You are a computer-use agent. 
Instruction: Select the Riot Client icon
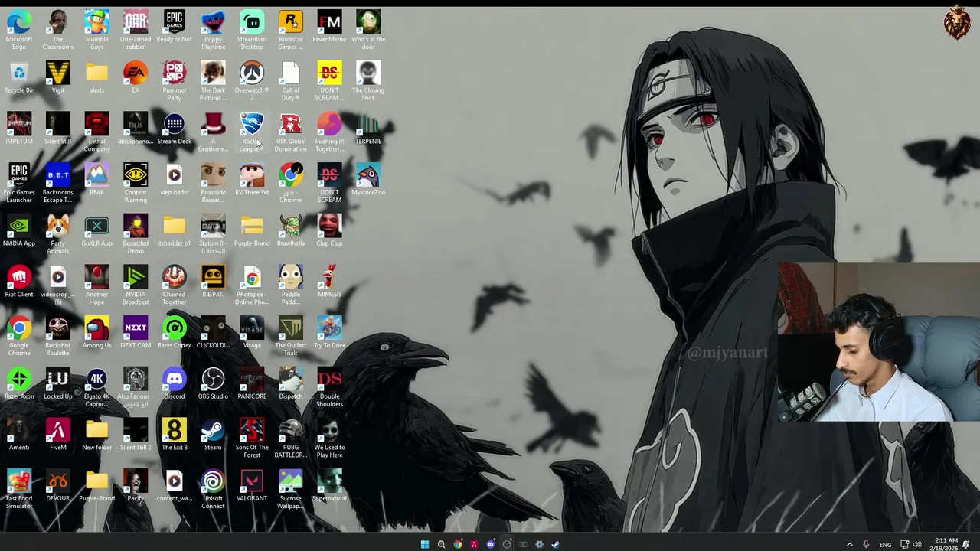coord(19,282)
